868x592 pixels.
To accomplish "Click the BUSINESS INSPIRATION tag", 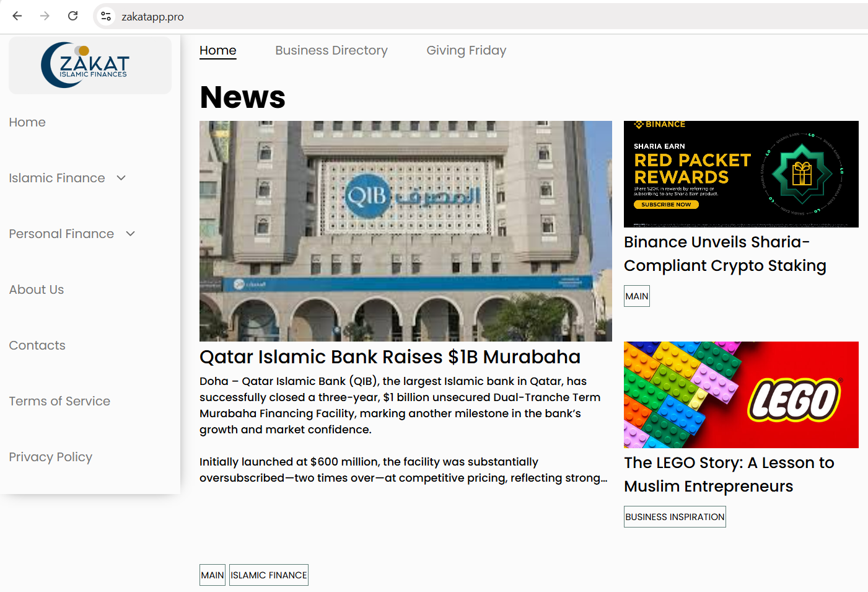I will tap(675, 517).
